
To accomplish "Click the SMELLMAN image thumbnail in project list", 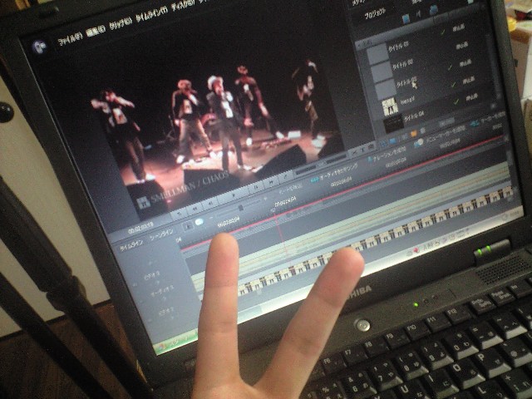I will (389, 106).
